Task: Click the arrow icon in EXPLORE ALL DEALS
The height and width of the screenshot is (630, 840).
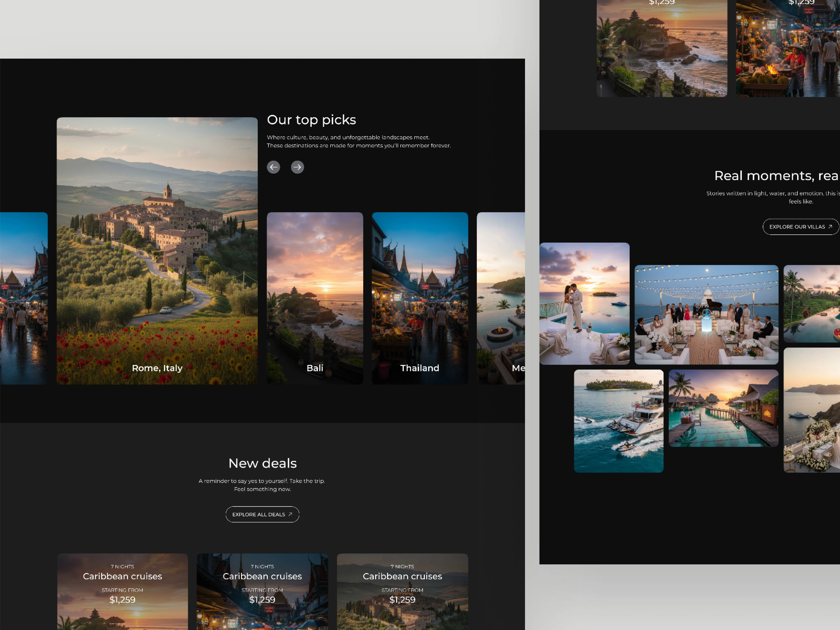Action: point(290,514)
